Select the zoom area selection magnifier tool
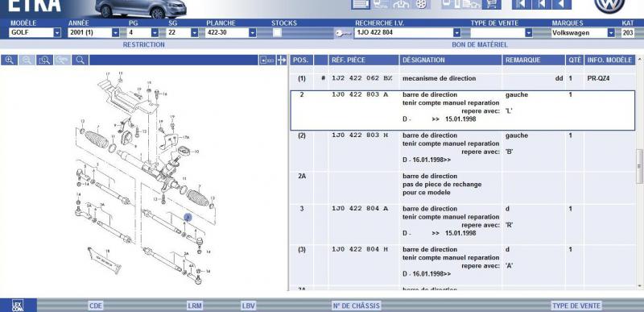The width and height of the screenshot is (644, 312). tap(44, 60)
